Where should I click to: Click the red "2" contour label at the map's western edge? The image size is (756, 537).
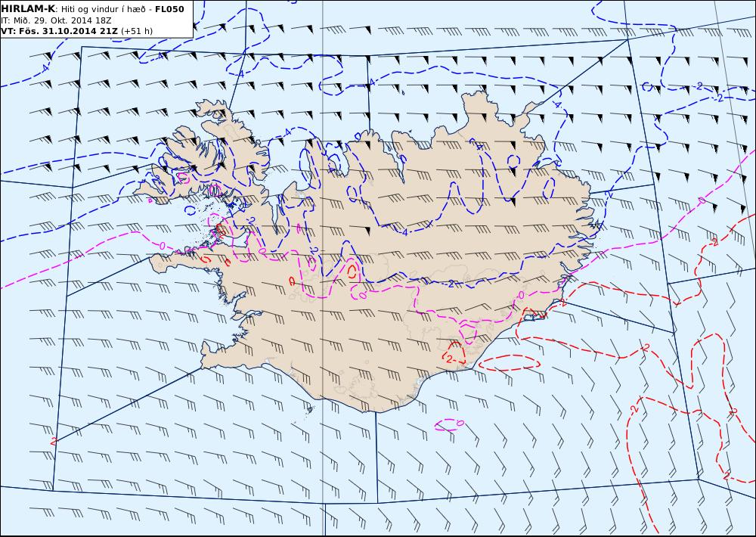(x=53, y=440)
